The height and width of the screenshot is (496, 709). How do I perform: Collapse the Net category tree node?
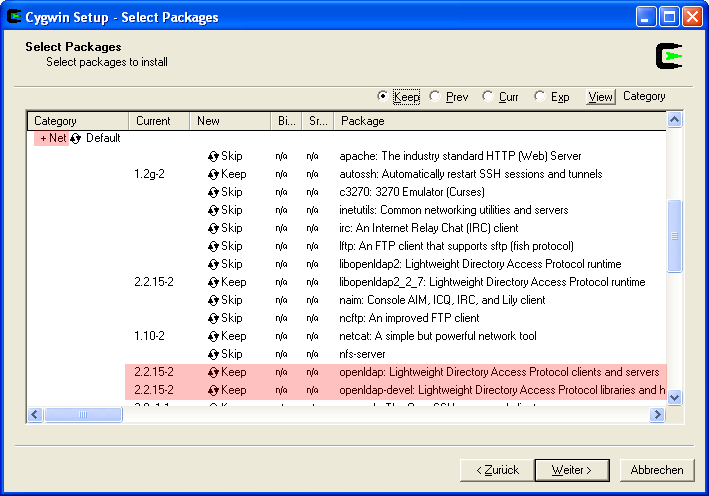pos(43,138)
